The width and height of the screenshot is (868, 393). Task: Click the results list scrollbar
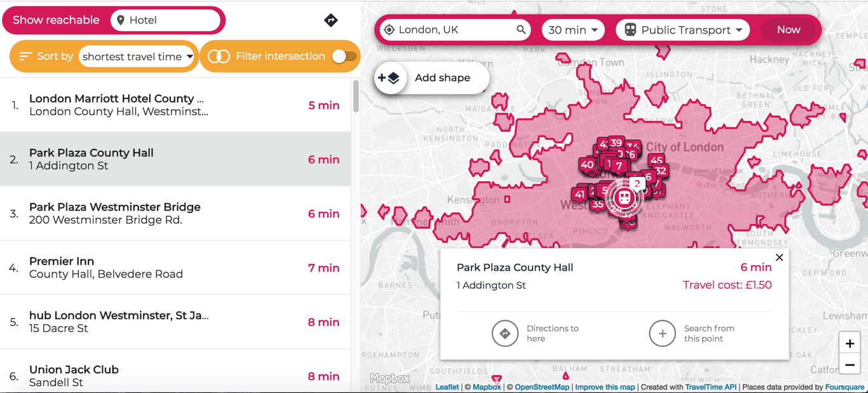click(x=356, y=97)
